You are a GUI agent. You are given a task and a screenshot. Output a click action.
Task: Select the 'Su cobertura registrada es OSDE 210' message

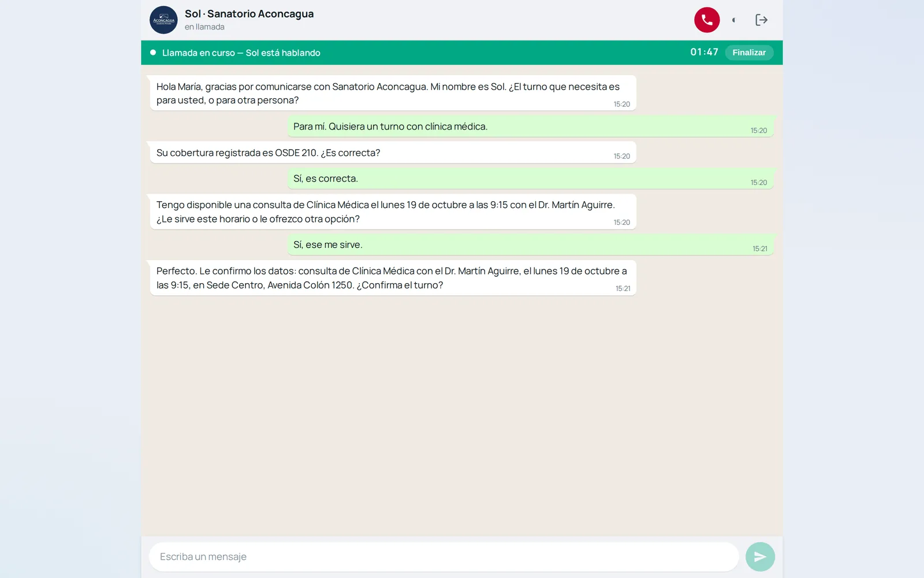pyautogui.click(x=393, y=153)
